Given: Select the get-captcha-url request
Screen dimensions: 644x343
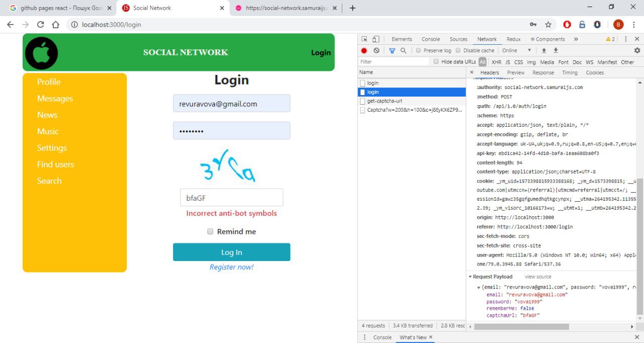Looking at the screenshot, I should pos(412,101).
